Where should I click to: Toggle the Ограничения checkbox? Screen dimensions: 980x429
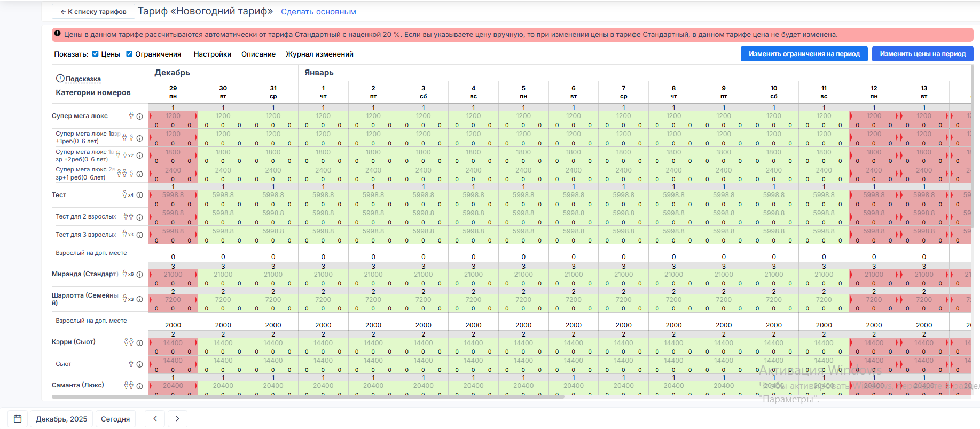(x=129, y=54)
